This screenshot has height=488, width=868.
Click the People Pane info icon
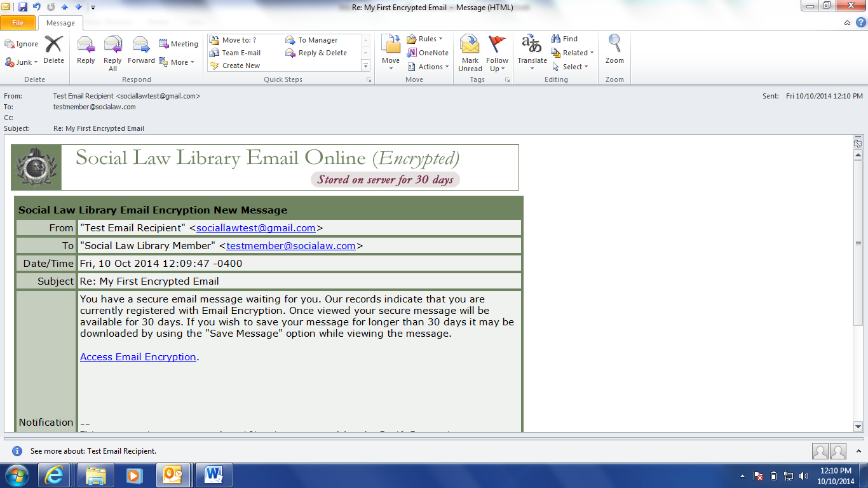click(x=17, y=451)
